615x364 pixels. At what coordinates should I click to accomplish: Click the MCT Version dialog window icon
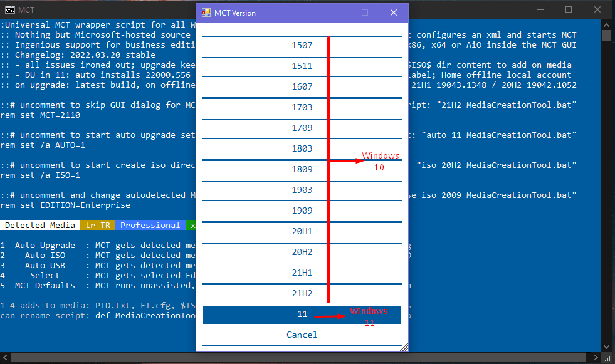pos(206,13)
